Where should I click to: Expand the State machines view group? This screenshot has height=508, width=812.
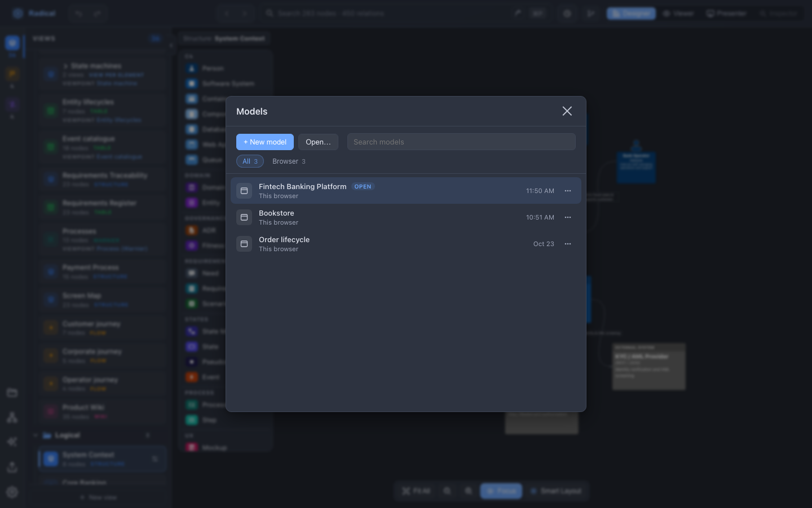(65, 66)
